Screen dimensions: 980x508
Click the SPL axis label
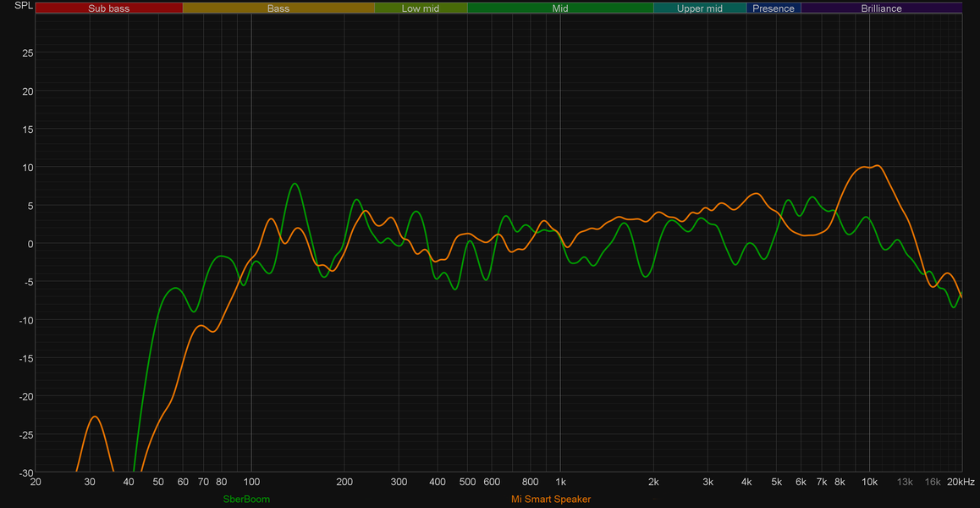(x=23, y=6)
